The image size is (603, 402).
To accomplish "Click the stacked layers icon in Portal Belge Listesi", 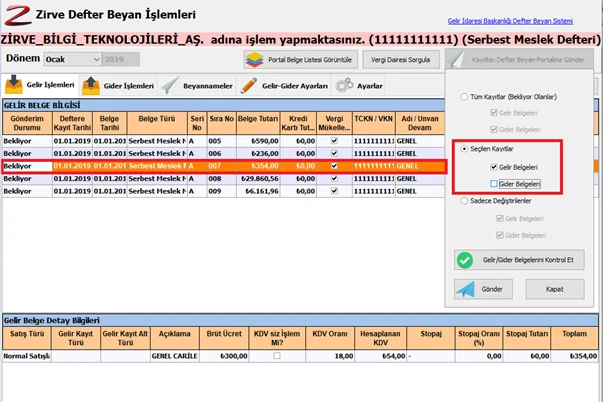I will pos(255,60).
